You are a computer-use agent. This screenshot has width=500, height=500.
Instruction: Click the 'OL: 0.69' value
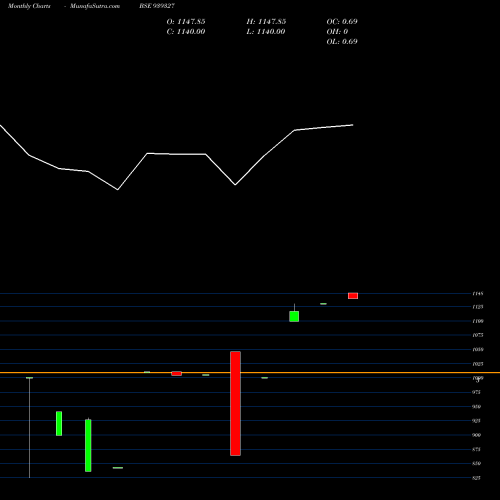(x=342, y=42)
